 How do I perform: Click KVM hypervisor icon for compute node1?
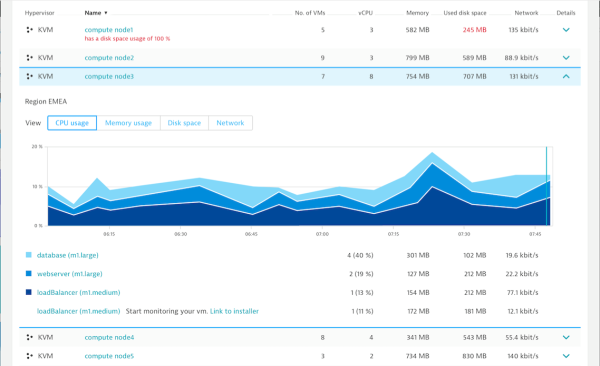pyautogui.click(x=29, y=30)
